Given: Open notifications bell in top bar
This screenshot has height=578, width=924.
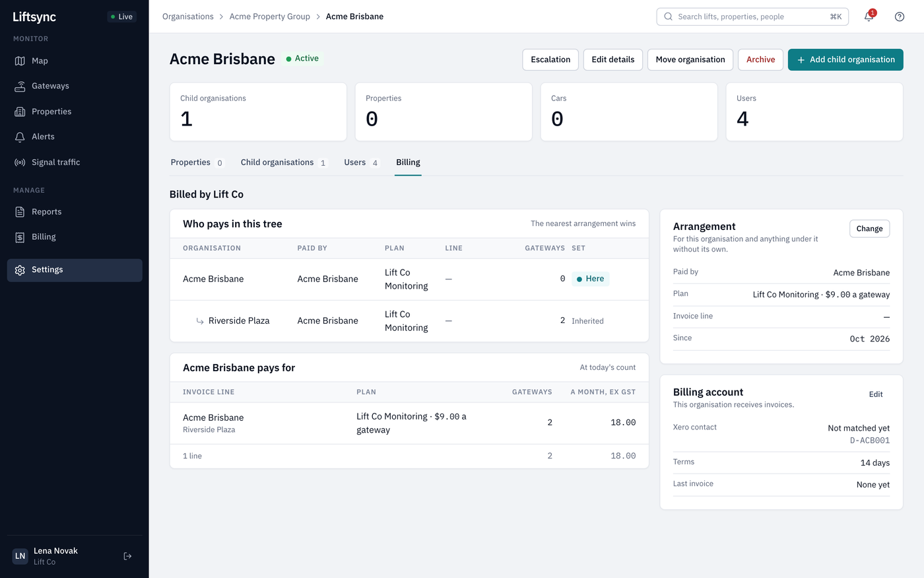Looking at the screenshot, I should click(x=869, y=17).
